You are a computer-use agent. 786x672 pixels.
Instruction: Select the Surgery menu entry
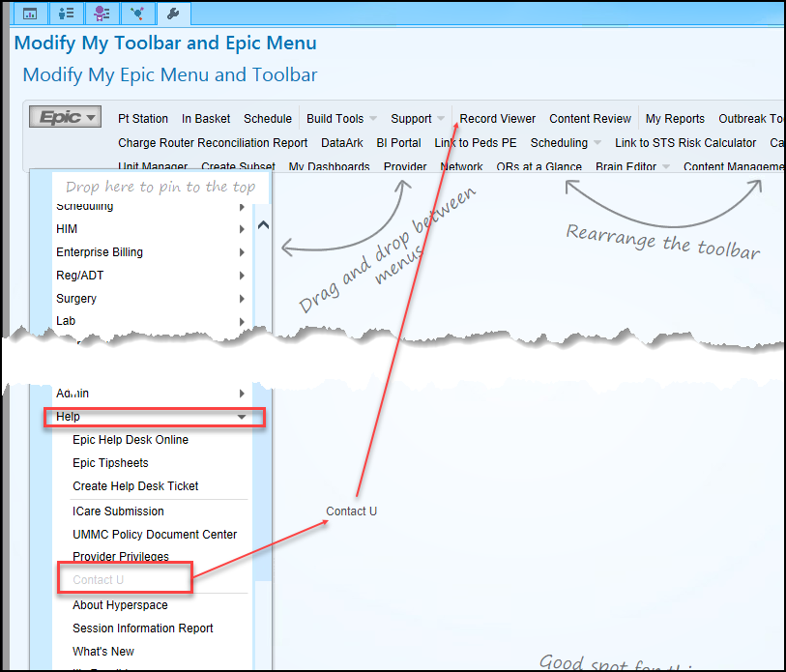[x=152, y=299]
